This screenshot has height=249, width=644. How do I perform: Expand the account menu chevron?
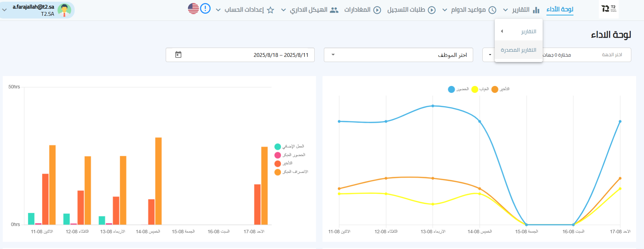point(4,10)
